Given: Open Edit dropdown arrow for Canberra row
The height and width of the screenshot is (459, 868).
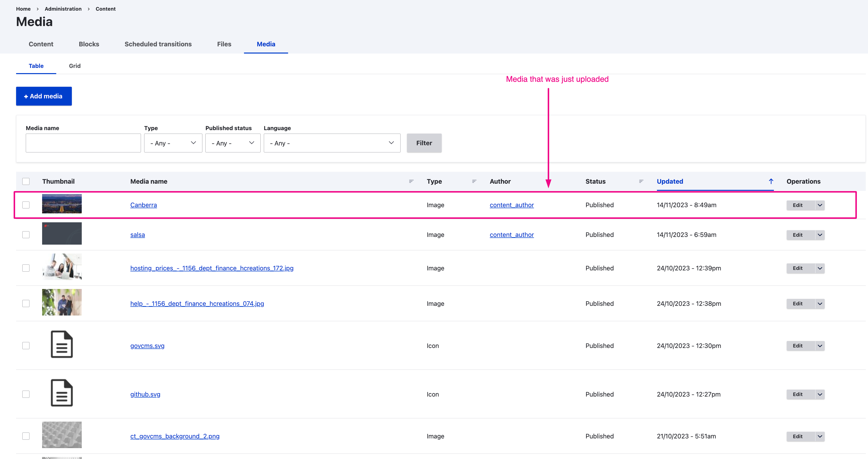Looking at the screenshot, I should (x=820, y=205).
